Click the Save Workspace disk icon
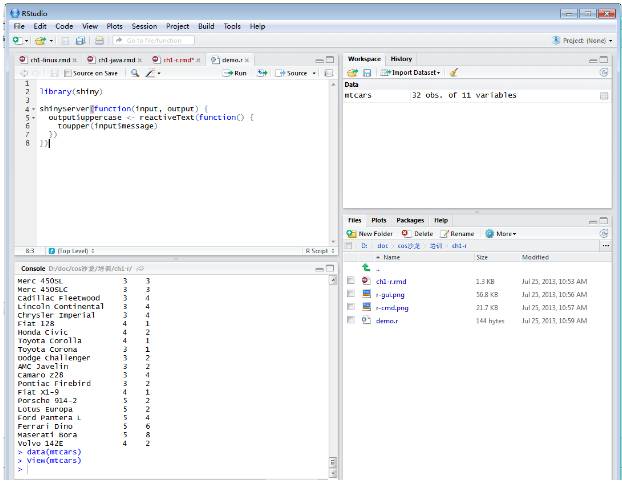This screenshot has height=483, width=622. pyautogui.click(x=367, y=73)
